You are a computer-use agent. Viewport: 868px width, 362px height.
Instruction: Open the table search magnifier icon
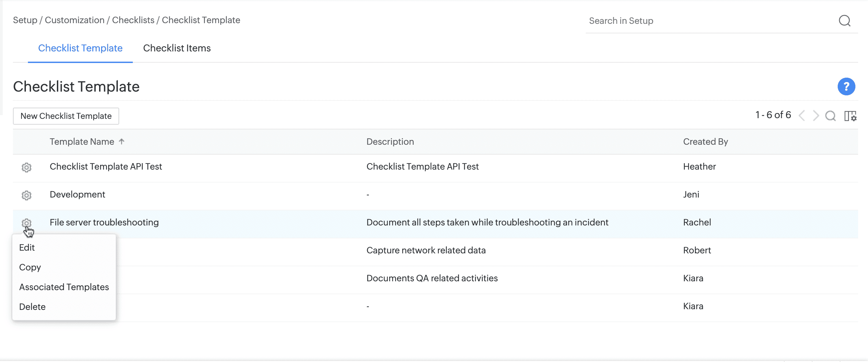point(830,116)
